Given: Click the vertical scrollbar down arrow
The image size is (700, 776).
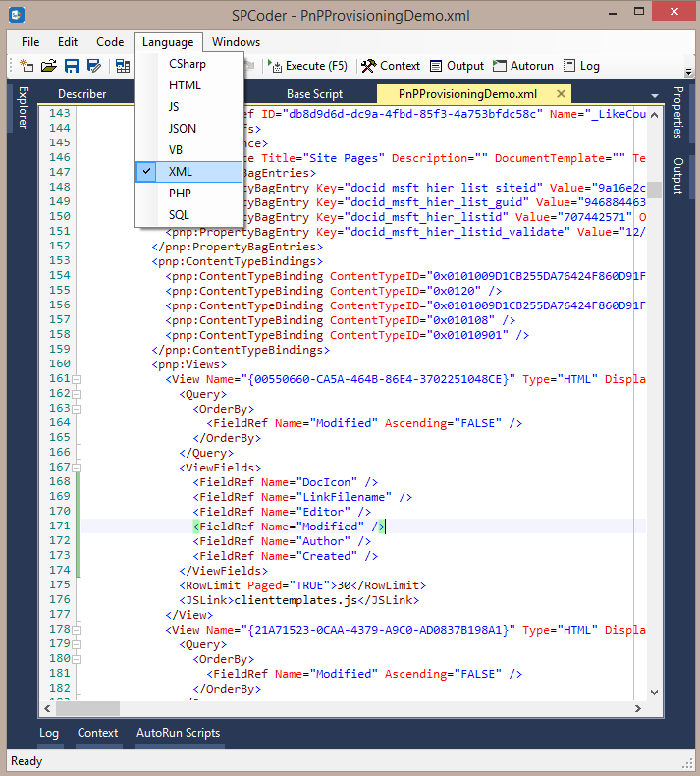Looking at the screenshot, I should [x=655, y=693].
